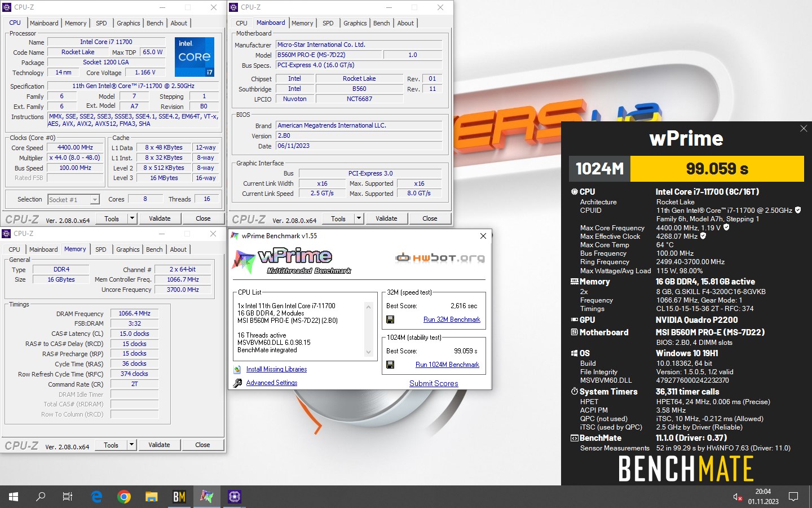
Task: Click the Level 3 cache value 16 MBytes
Action: (164, 178)
